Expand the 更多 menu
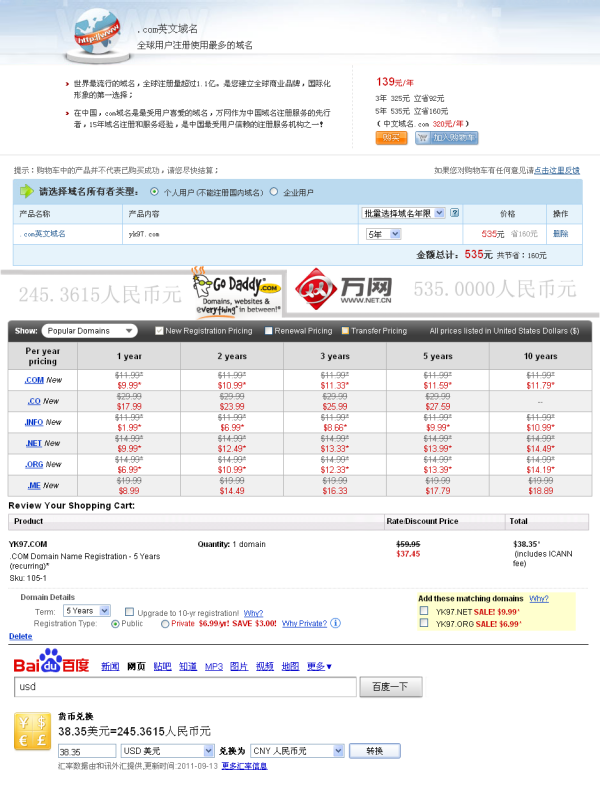The width and height of the screenshot is (600, 793). (319, 667)
